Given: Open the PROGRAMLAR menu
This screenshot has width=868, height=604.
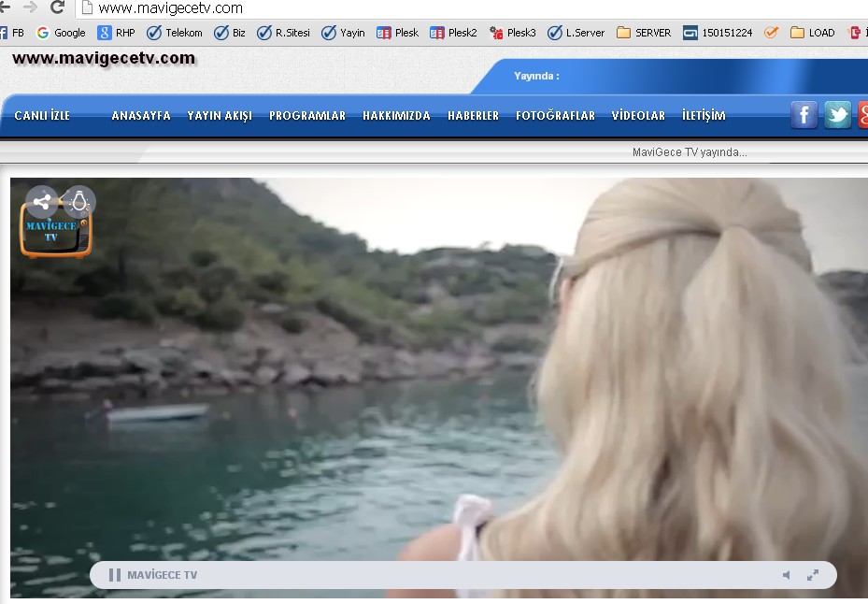Looking at the screenshot, I should point(307,115).
